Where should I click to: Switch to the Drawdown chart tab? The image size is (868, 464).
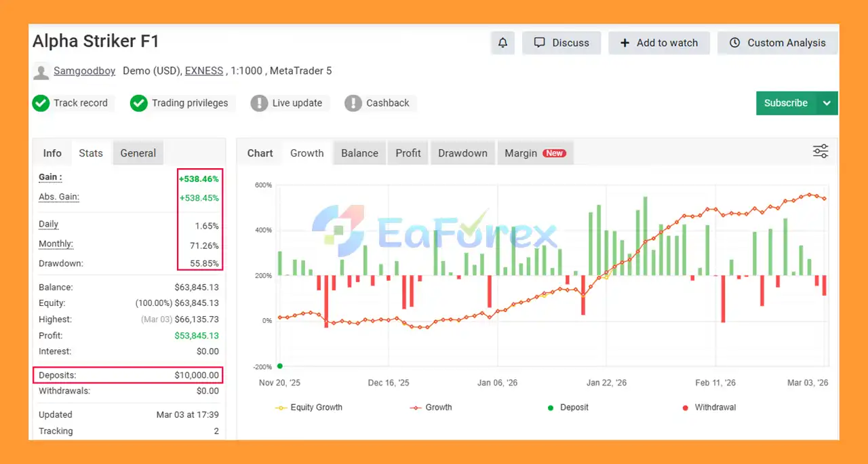pyautogui.click(x=462, y=153)
